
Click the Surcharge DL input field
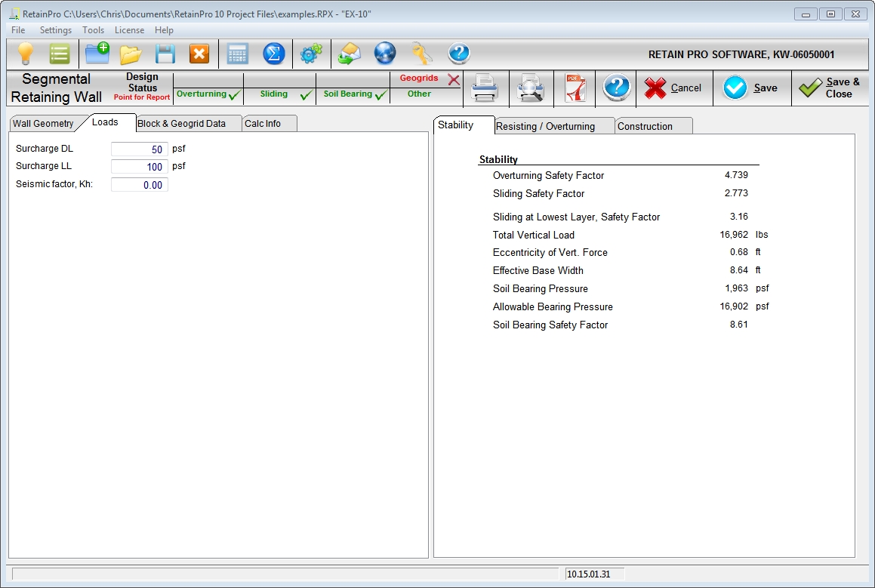(139, 149)
